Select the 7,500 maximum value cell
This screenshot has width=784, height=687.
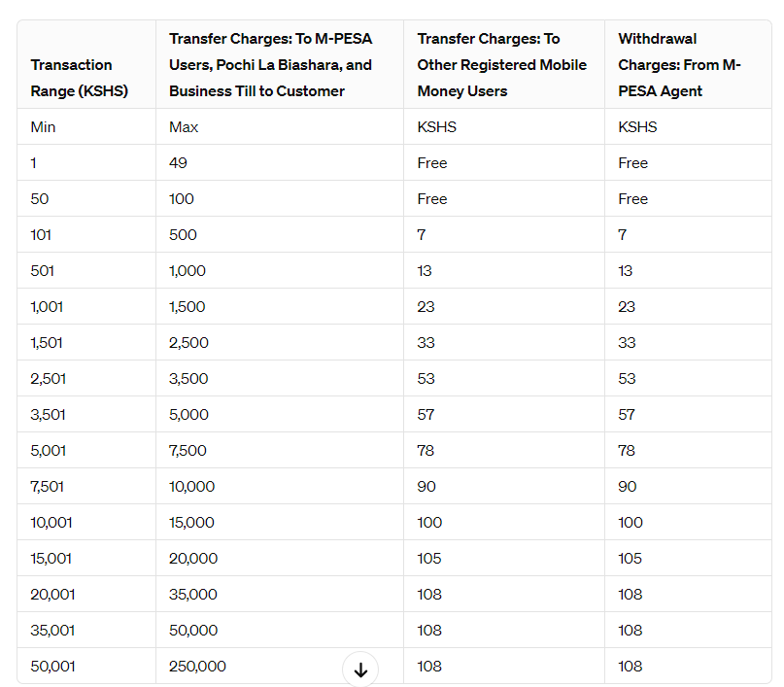pyautogui.click(x=188, y=451)
